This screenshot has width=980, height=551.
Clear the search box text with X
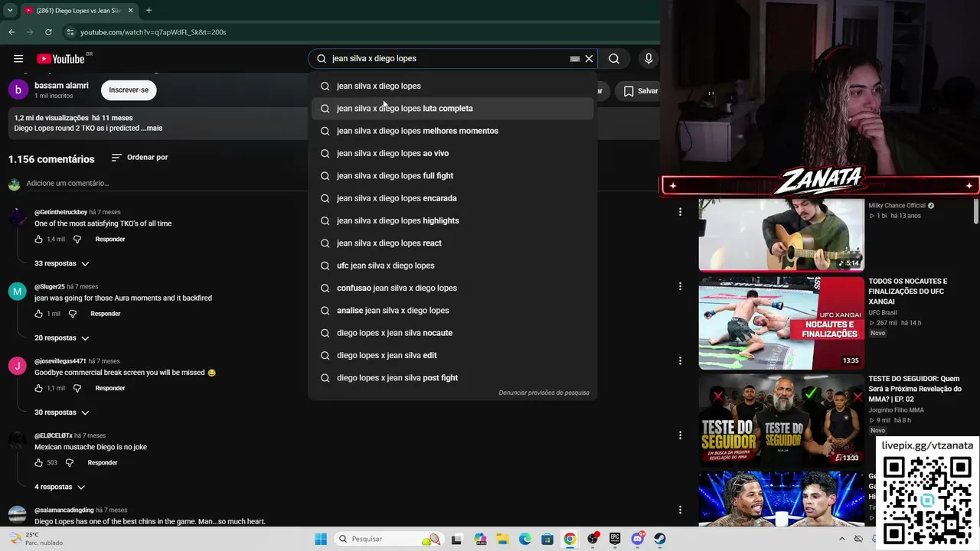(x=589, y=59)
